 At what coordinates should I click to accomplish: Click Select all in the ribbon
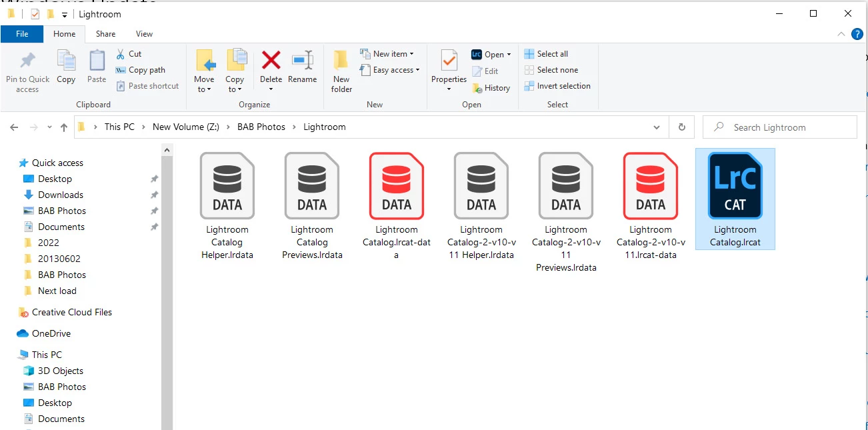point(546,54)
